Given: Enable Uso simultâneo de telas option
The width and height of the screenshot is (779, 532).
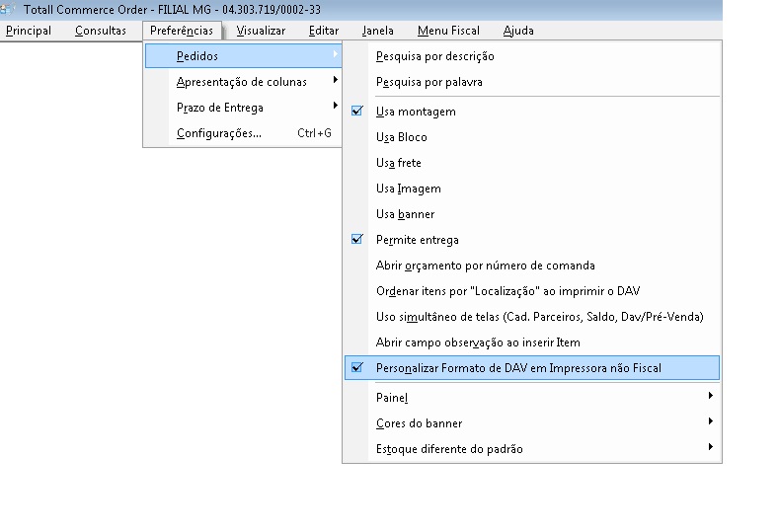Looking at the screenshot, I should point(532,317).
